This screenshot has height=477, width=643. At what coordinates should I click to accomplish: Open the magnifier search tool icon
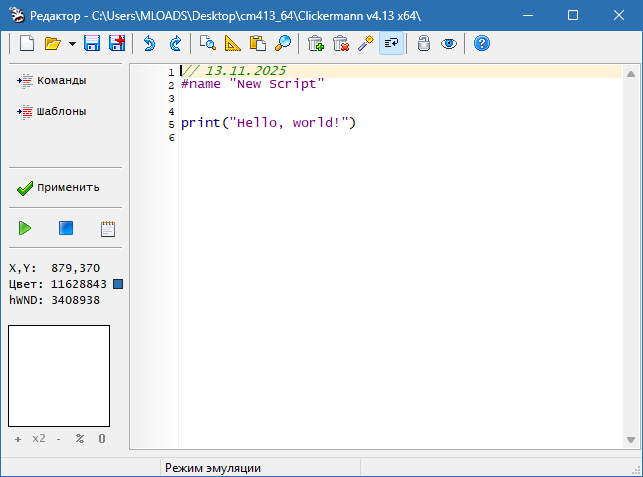(x=283, y=43)
